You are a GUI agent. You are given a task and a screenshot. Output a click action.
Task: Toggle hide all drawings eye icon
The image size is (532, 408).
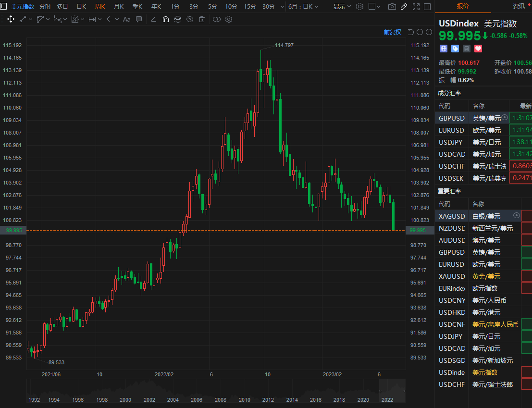(x=190, y=19)
